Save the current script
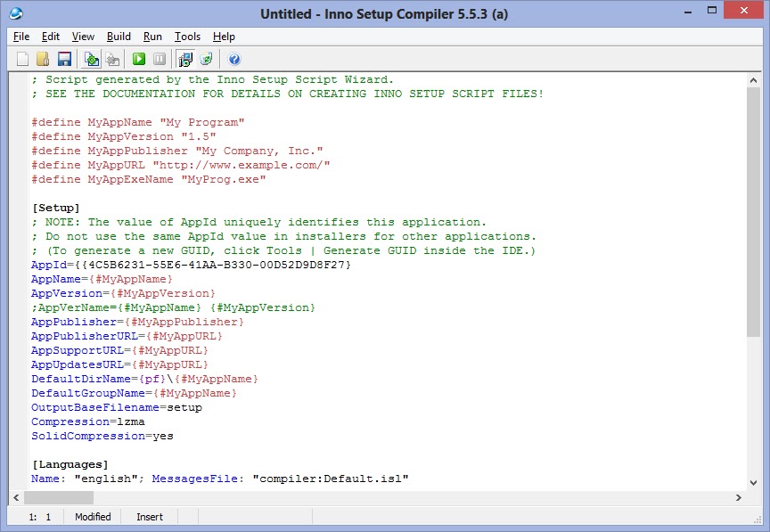Viewport: 770px width, 532px height. tap(63, 59)
